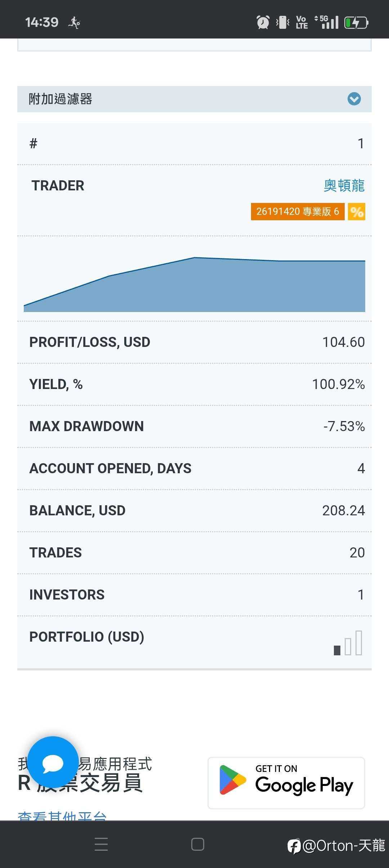Tap the battery charging status icon
The image size is (389, 868).
356,22
